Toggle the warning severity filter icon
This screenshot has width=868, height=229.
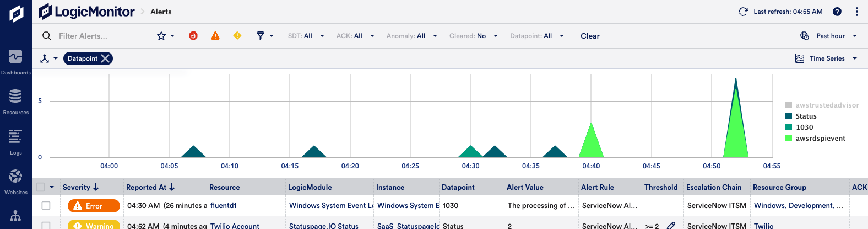[x=237, y=36]
